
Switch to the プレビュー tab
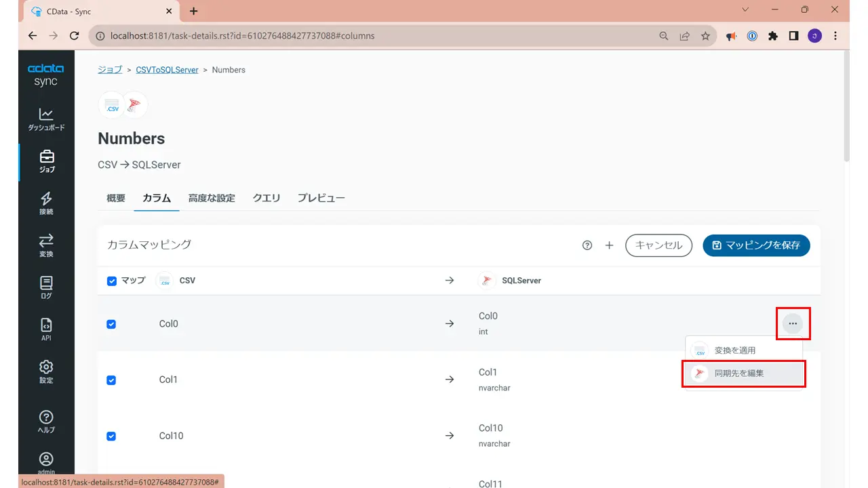(x=321, y=198)
